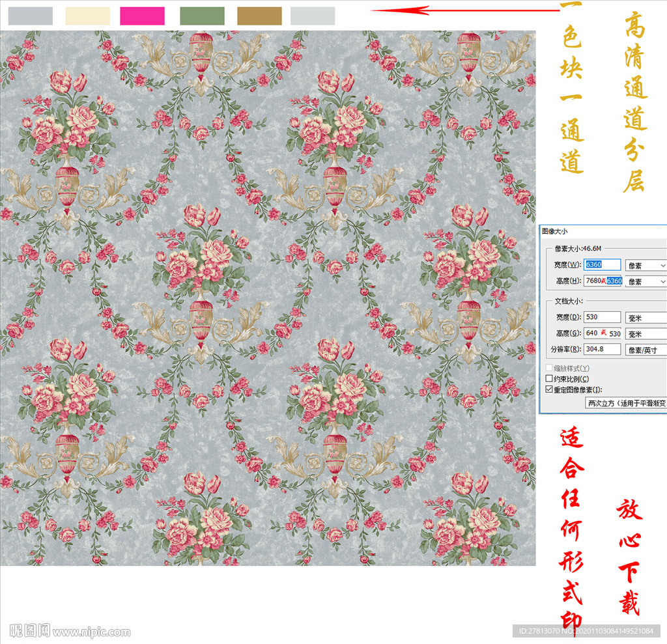Screen dimensions: 667x644
Task: Expand the 毫米 unit dropdown for 宽度(D)
Action: point(646,318)
